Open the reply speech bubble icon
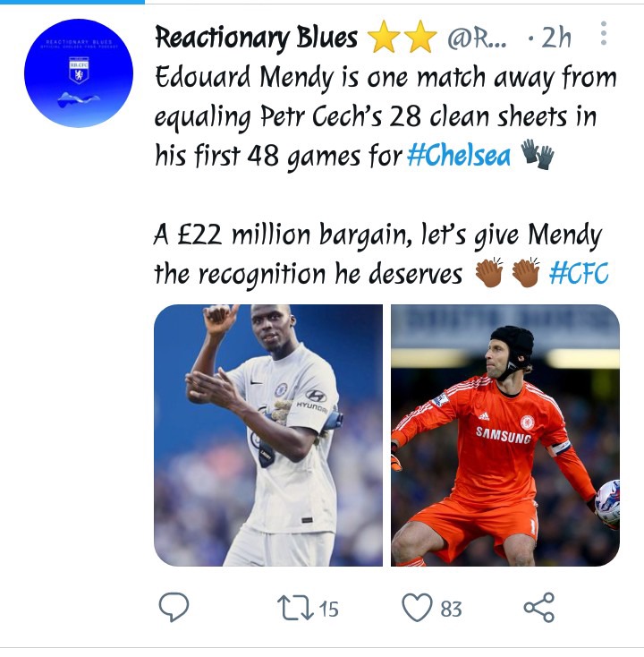 pos(174,607)
